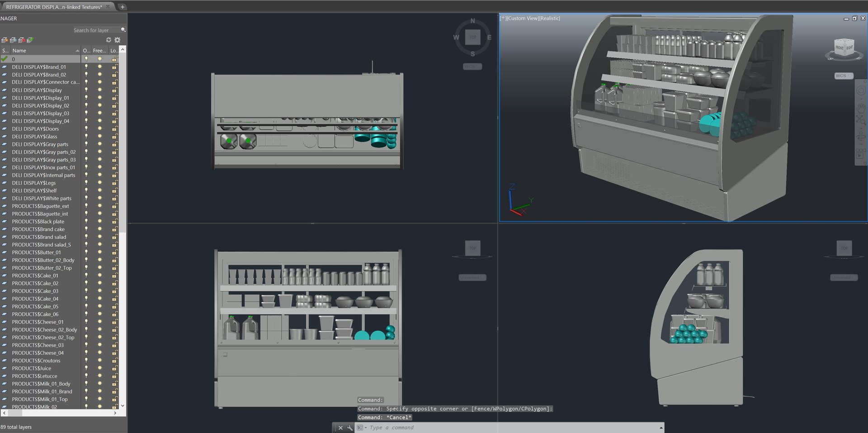Refresh the layer list
Viewport: 868px width, 433px height.
point(108,40)
